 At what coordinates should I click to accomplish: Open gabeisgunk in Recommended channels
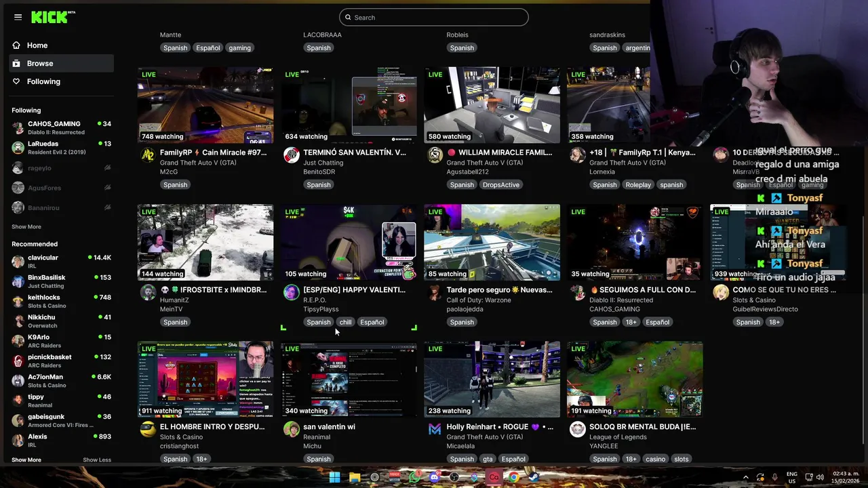click(61, 420)
